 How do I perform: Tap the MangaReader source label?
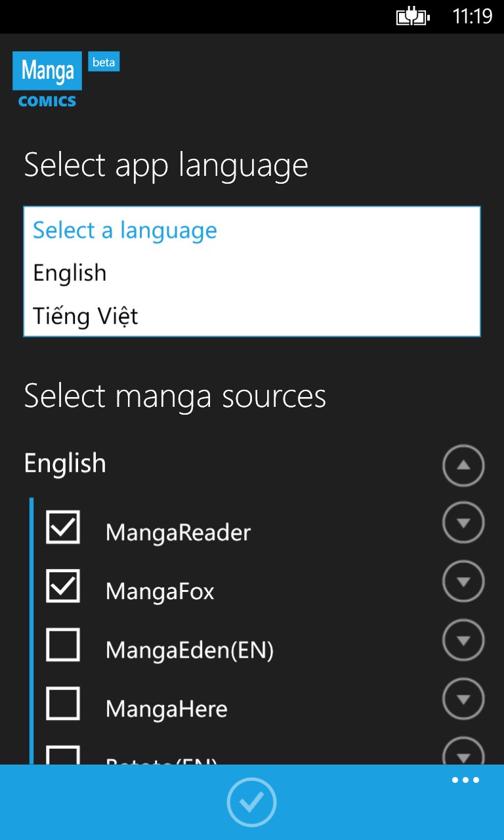pyautogui.click(x=178, y=532)
